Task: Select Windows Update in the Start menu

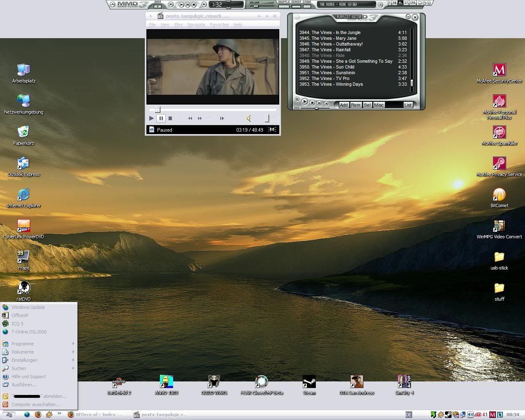Action: [28, 307]
